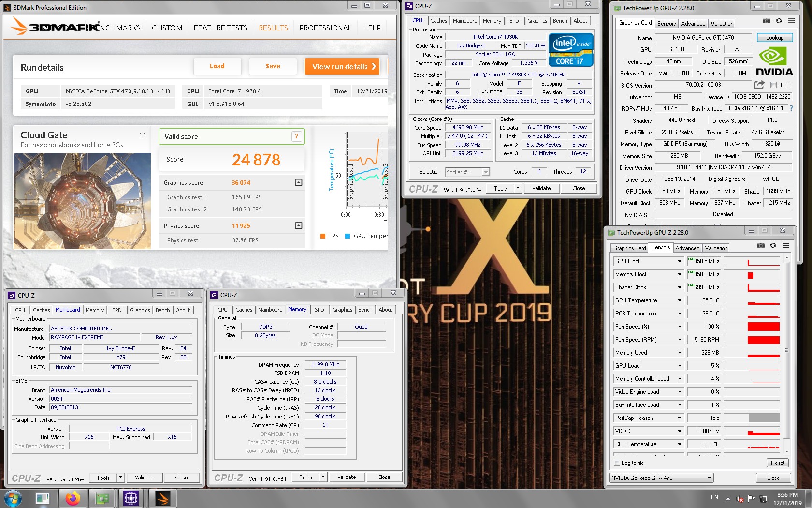Click the Fan Speed (%) red graph bar

click(764, 327)
